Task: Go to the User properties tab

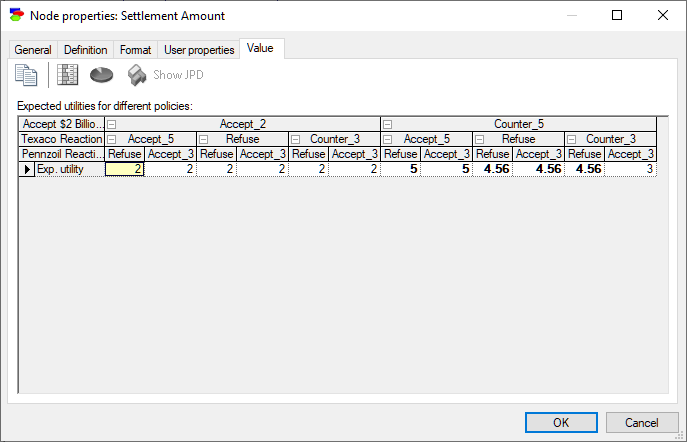Action: pyautogui.click(x=199, y=50)
